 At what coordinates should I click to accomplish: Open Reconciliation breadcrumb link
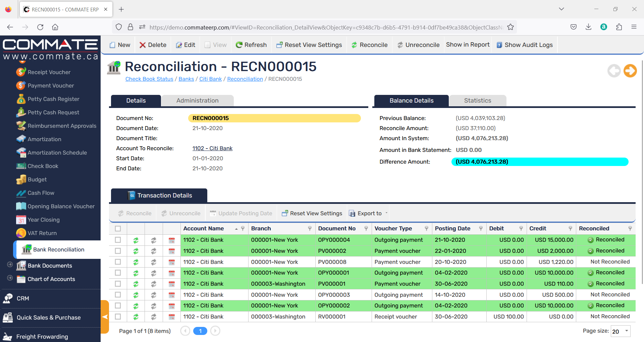click(x=245, y=79)
